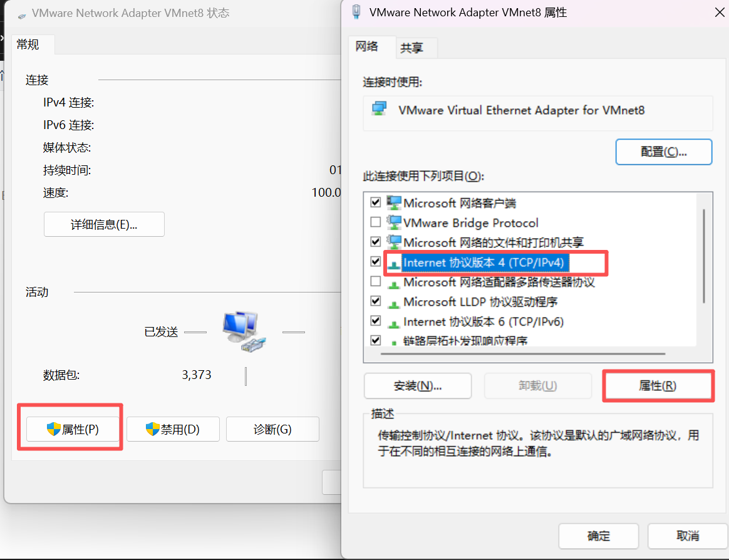Click the network activity computers icon
This screenshot has height=560, width=729.
point(244,331)
